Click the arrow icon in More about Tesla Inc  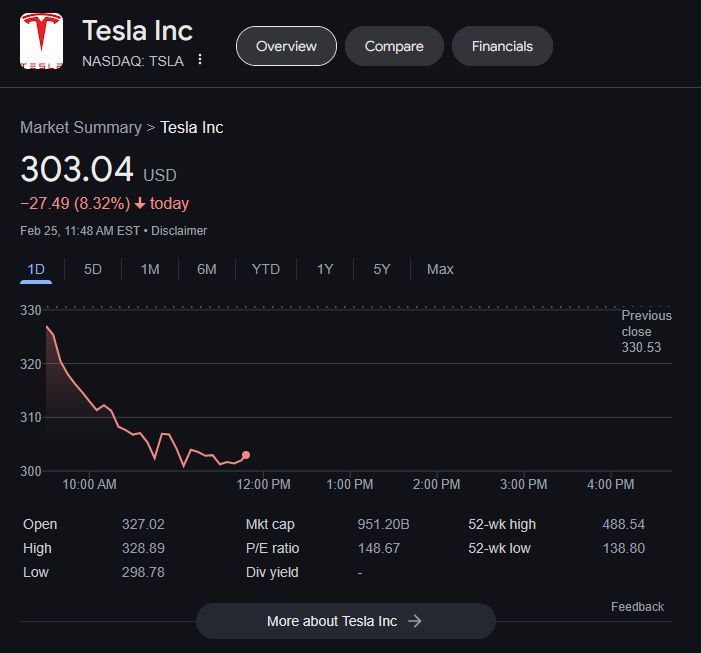414,621
